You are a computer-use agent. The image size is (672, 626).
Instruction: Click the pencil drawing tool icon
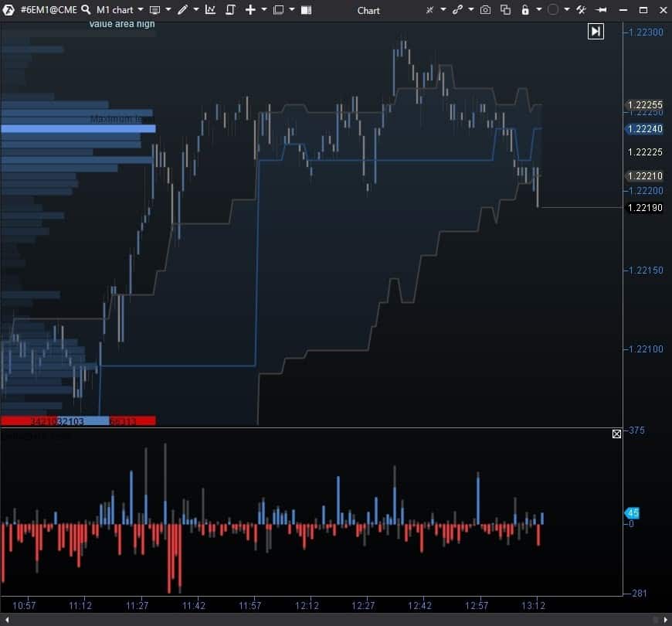[182, 10]
